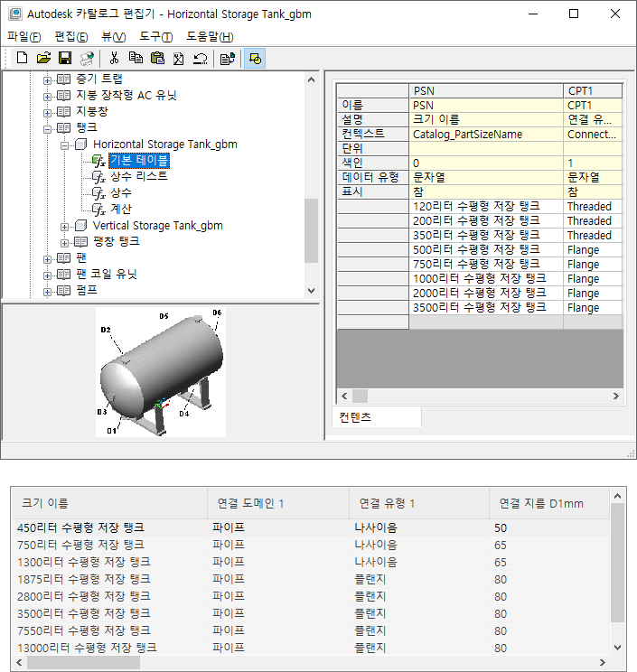Select the row 13000리터 수평형 저장 탱크
This screenshot has width=637, height=672.
coord(310,648)
